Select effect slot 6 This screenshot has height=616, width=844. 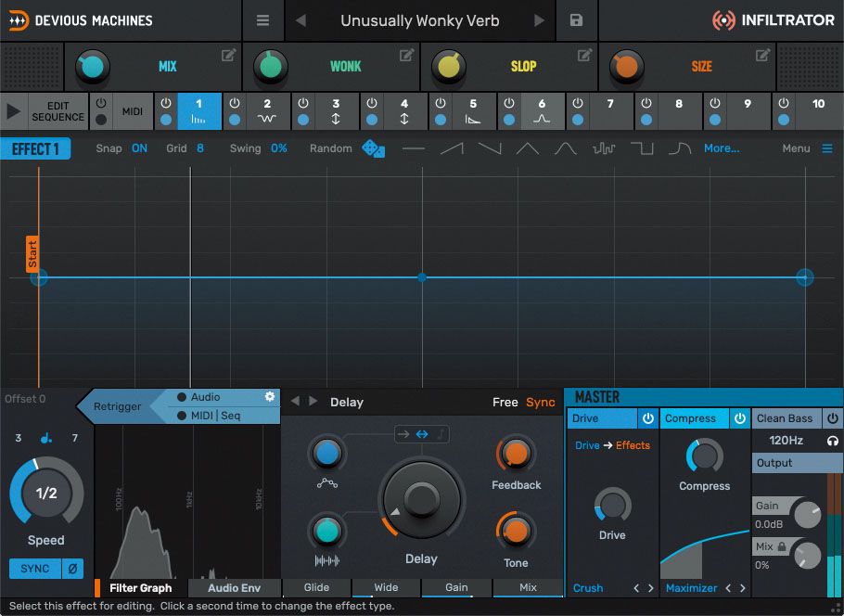(542, 111)
